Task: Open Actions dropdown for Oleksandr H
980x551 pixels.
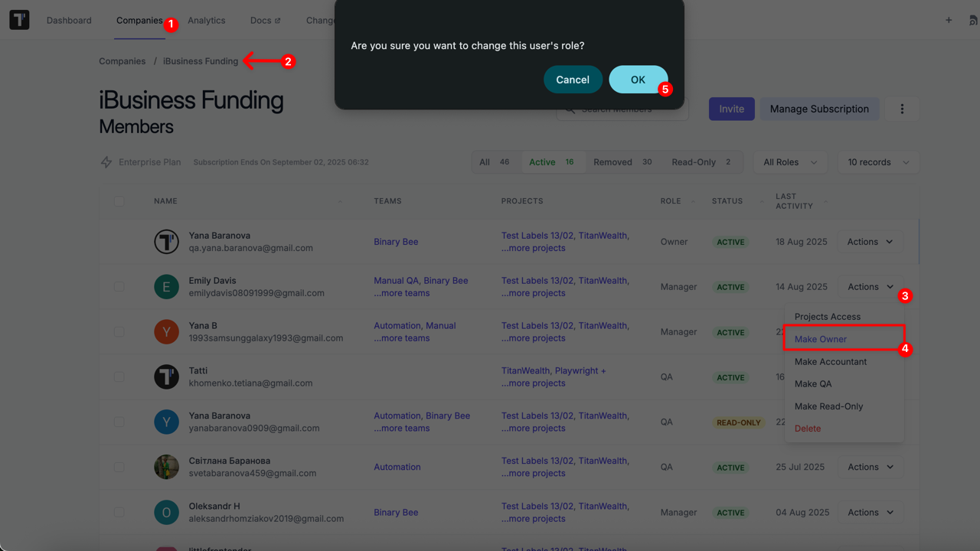Action: coord(870,512)
